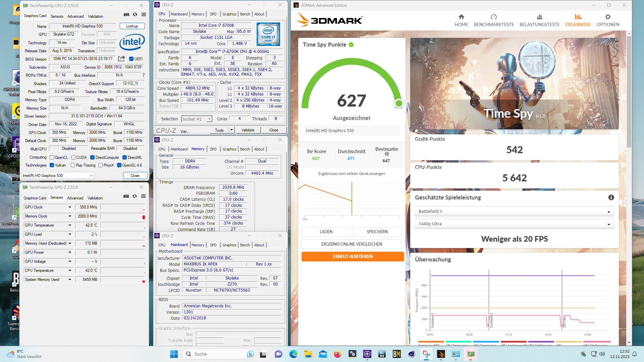Click Bestmarke info icon

pyautogui.click(x=387, y=154)
